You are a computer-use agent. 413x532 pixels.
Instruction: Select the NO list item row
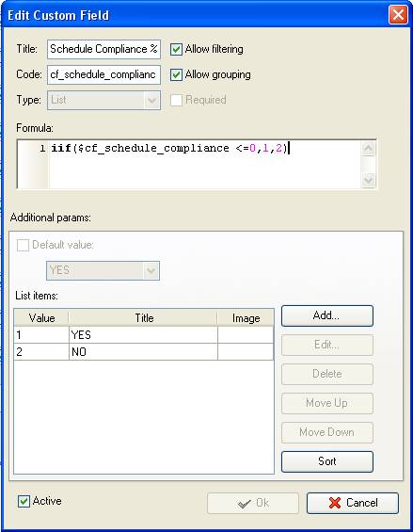pos(144,352)
